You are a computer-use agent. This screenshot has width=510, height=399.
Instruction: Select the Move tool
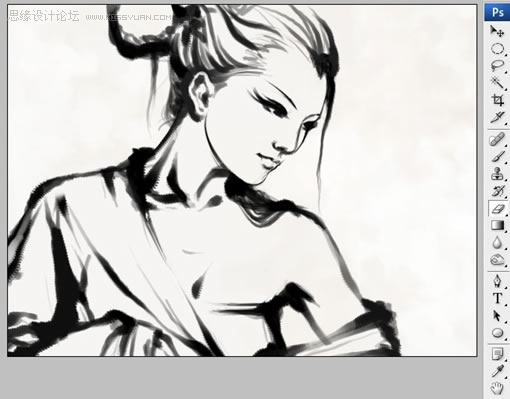[497, 31]
